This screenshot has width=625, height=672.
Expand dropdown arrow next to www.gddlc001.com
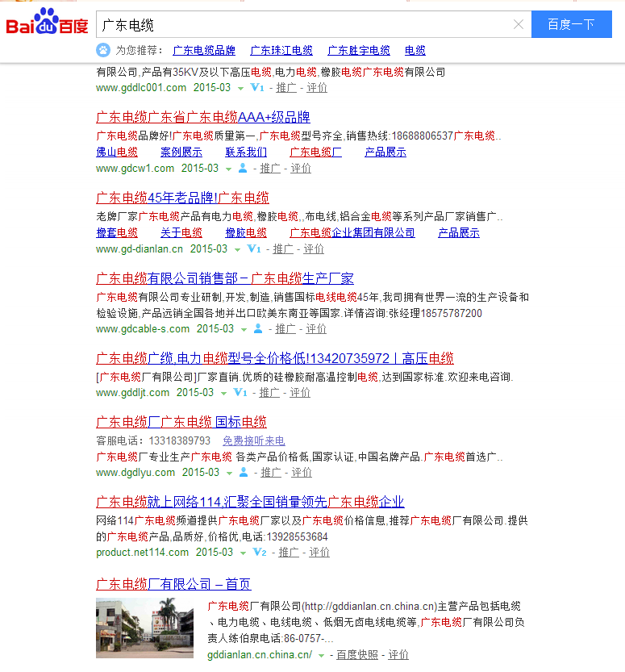coord(241,88)
